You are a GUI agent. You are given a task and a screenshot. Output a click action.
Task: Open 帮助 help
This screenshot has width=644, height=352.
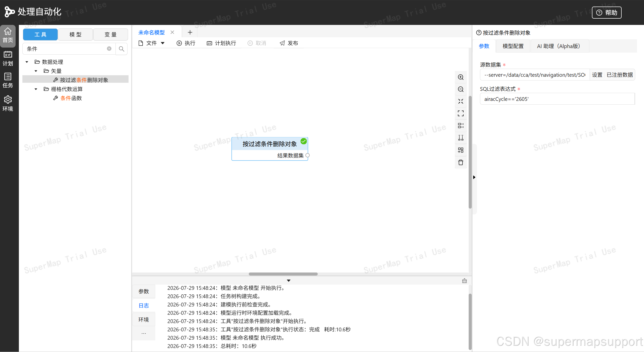(x=607, y=13)
